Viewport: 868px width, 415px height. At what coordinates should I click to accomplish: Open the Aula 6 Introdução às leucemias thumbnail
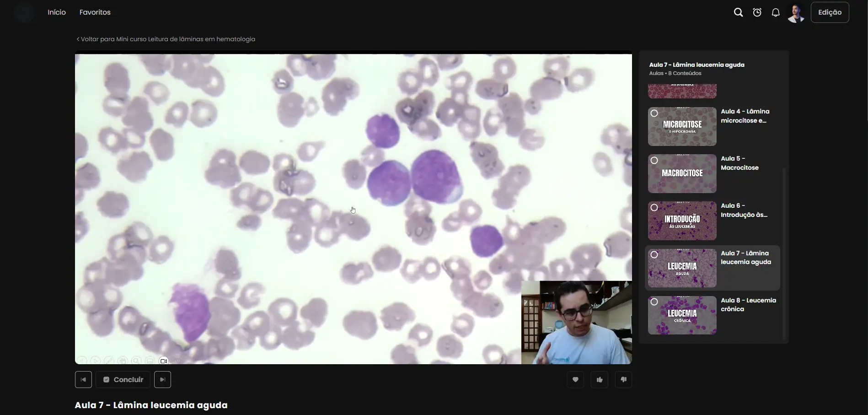pos(682,221)
